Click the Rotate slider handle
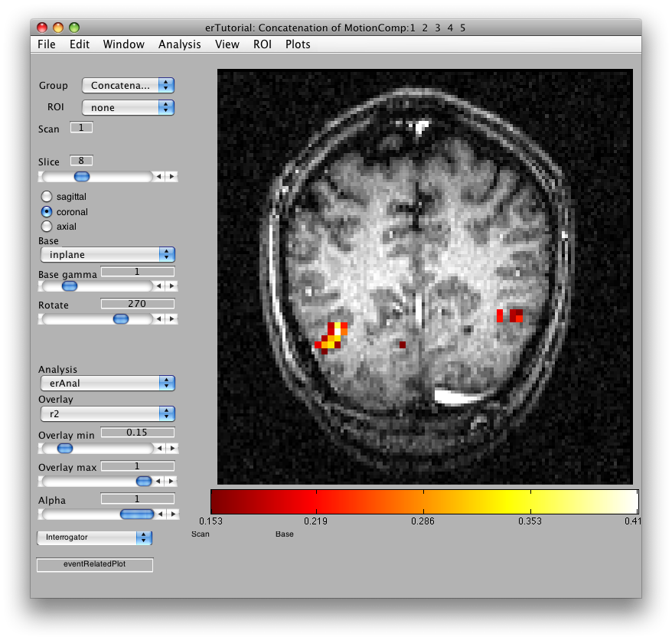Image resolution: width=672 pixels, height=640 pixels. pos(121,319)
